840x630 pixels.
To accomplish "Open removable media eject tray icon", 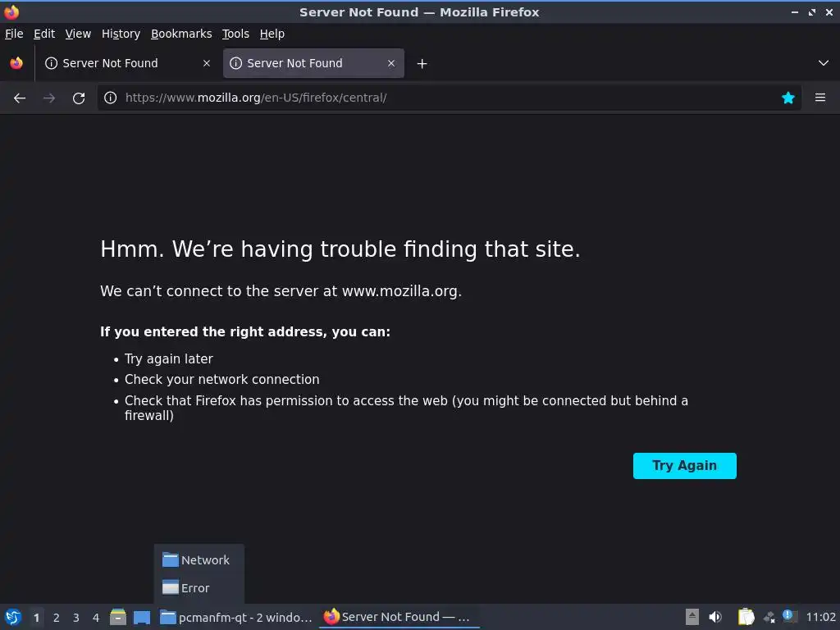I will click(692, 617).
